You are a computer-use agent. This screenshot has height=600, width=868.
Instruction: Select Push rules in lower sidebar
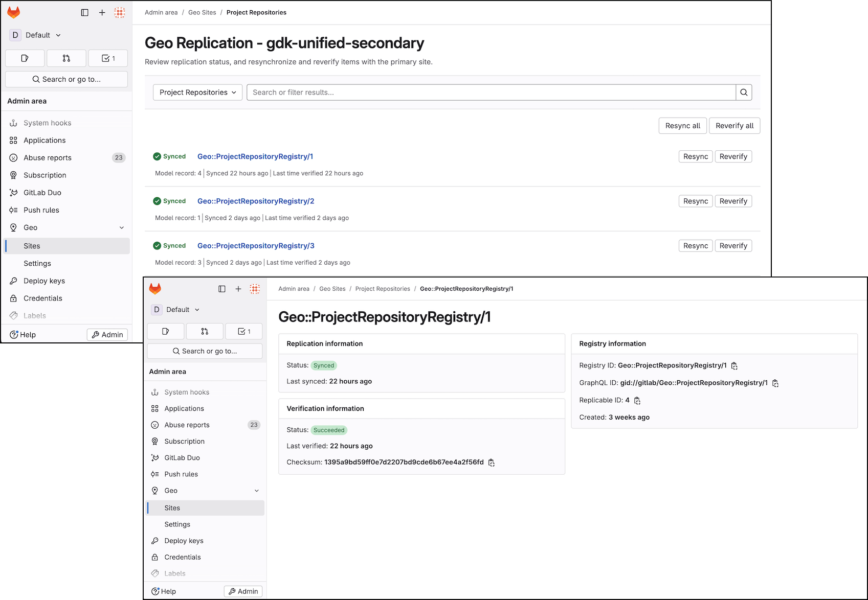click(x=181, y=474)
